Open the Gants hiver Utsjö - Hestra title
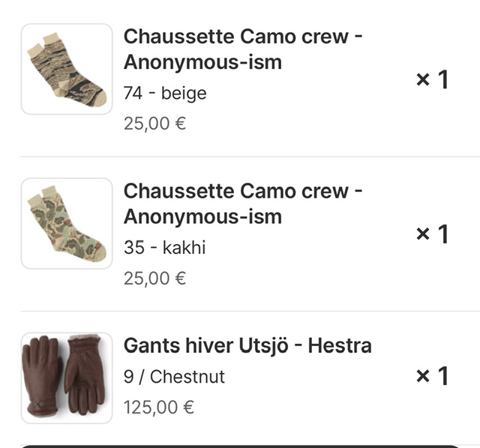This screenshot has width=480, height=448. coord(247,346)
